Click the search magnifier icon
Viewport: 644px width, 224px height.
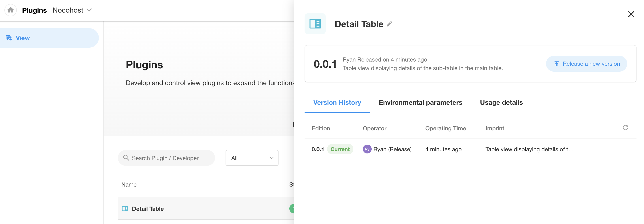[x=126, y=158]
